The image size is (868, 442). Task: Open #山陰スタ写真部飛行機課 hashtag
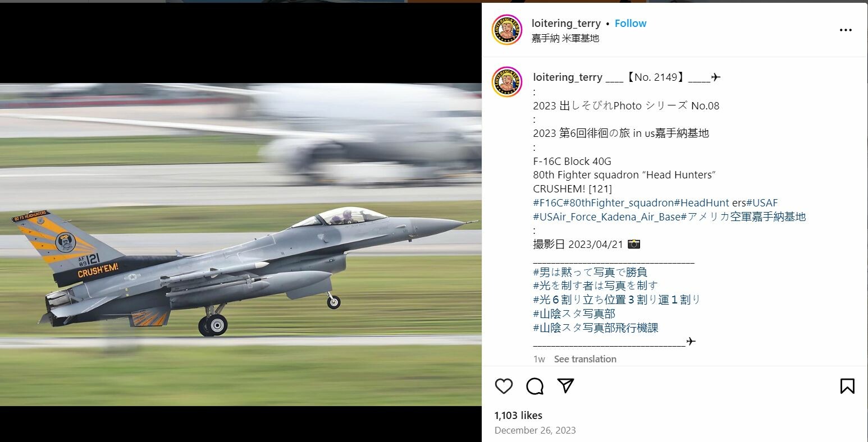(x=596, y=328)
